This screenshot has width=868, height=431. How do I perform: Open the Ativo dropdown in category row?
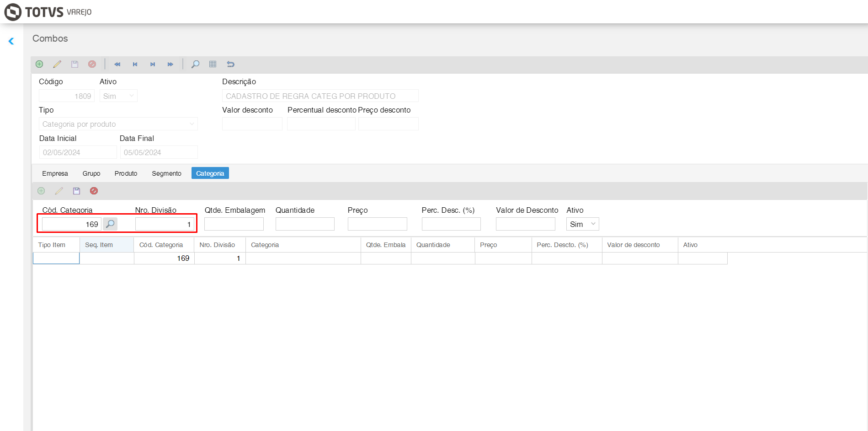pos(582,224)
